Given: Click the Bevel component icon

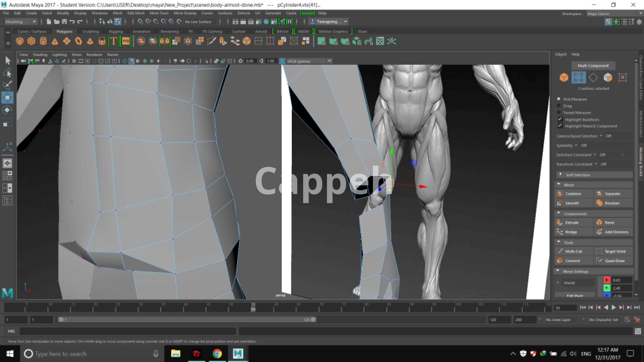Looking at the screenshot, I should click(599, 222).
